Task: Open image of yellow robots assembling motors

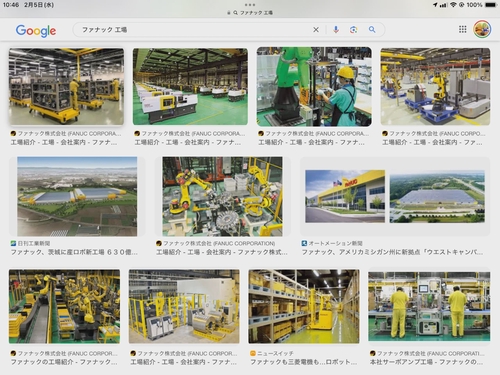Action: [x=222, y=196]
